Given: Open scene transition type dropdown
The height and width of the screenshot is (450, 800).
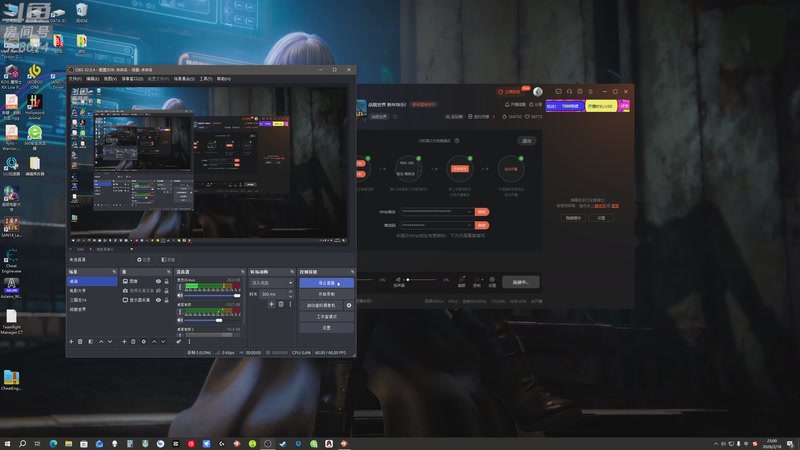Looking at the screenshot, I should (271, 283).
